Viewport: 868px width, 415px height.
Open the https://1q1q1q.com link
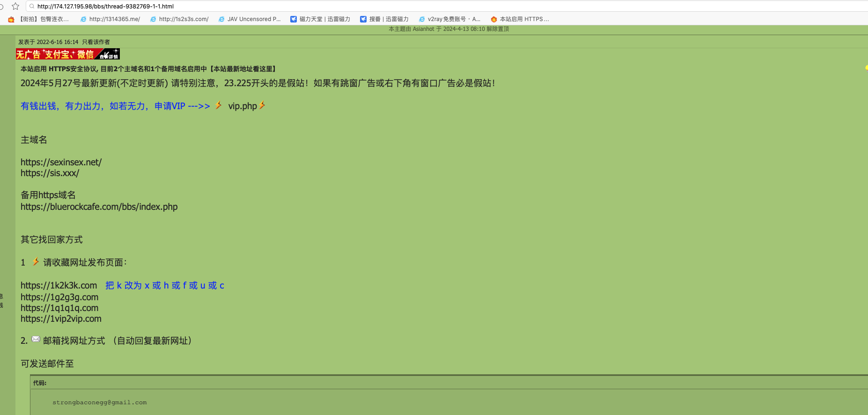[59, 308]
